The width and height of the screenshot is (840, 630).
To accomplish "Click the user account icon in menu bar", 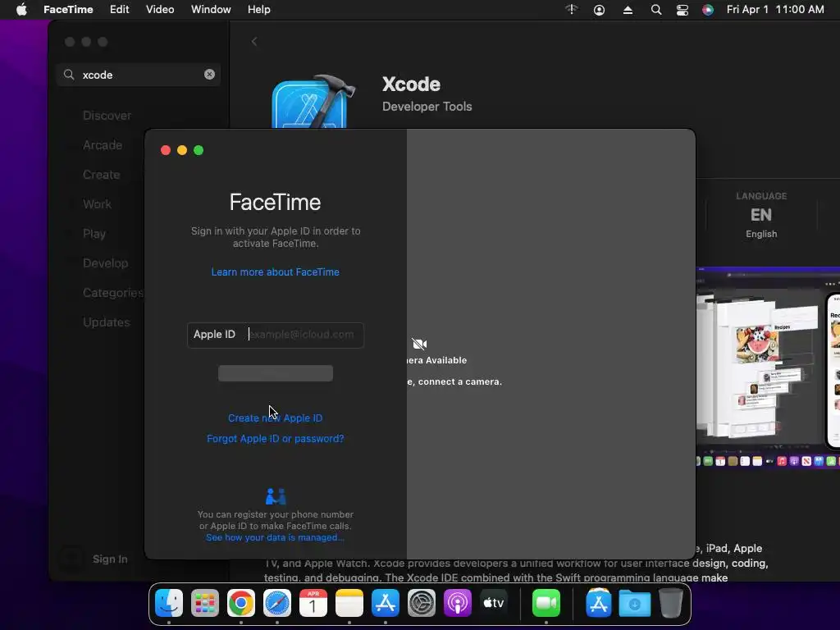I will pos(599,10).
